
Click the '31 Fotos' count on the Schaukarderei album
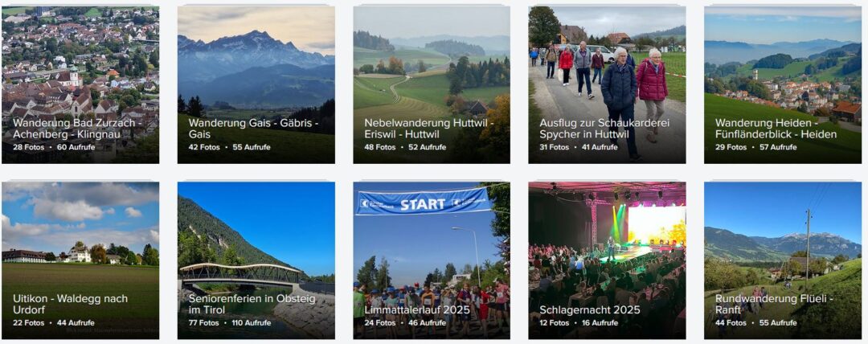pyautogui.click(x=554, y=147)
